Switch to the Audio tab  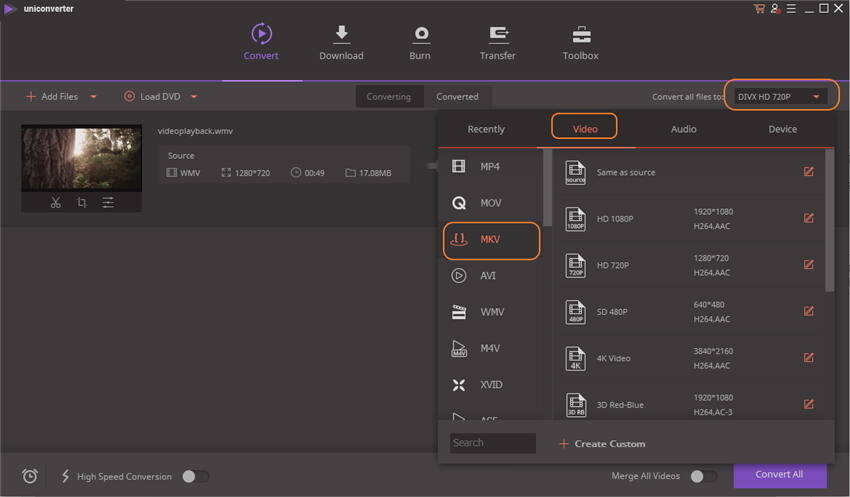(684, 129)
